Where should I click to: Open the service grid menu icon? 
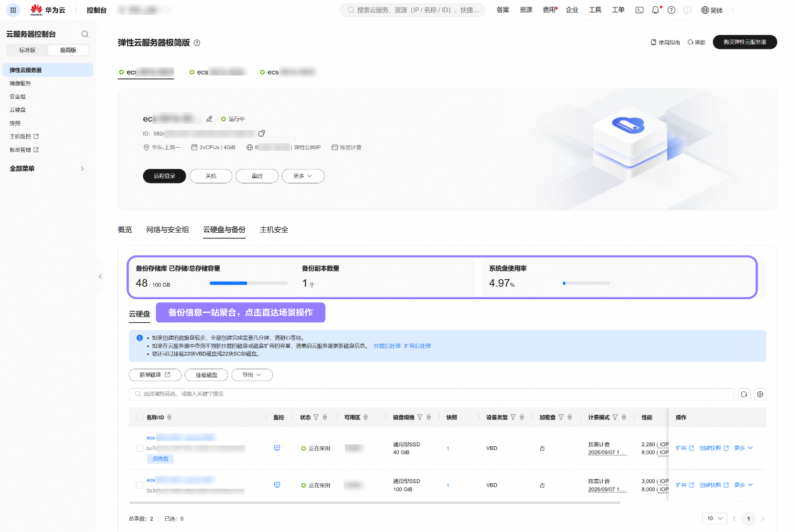pyautogui.click(x=14, y=10)
